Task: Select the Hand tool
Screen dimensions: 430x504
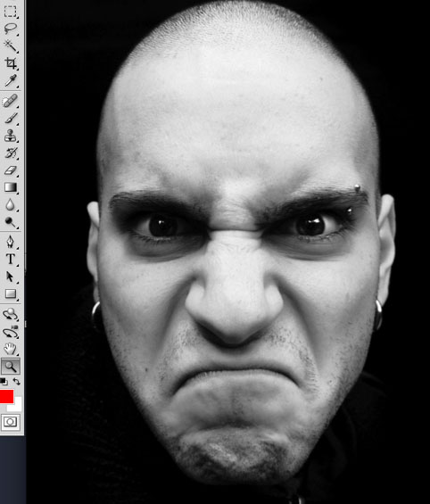Action: pyautogui.click(x=11, y=349)
